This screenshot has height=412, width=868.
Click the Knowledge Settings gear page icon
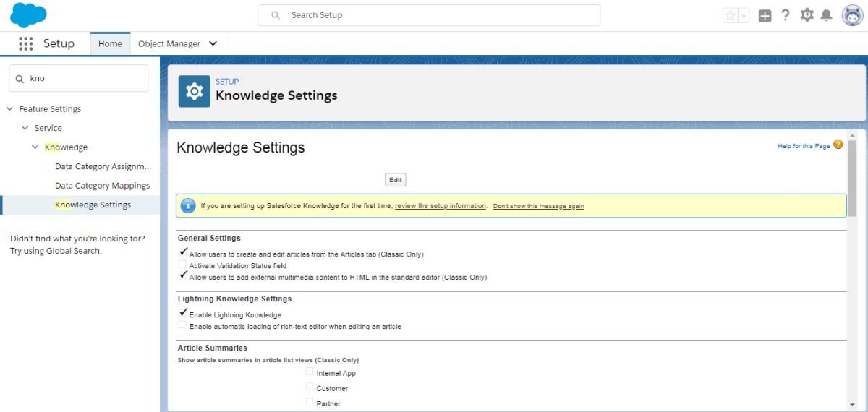pos(195,91)
